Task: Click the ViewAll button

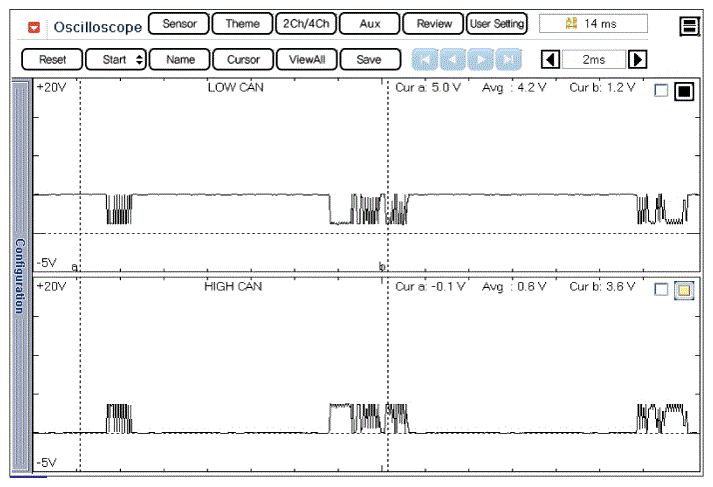Action: pos(306,60)
